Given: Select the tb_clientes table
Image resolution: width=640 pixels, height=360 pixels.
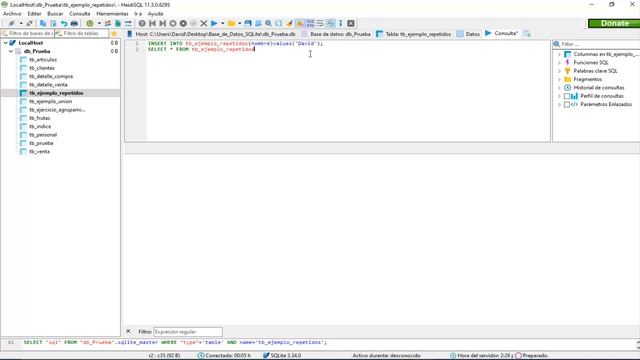Looking at the screenshot, I should [42, 68].
